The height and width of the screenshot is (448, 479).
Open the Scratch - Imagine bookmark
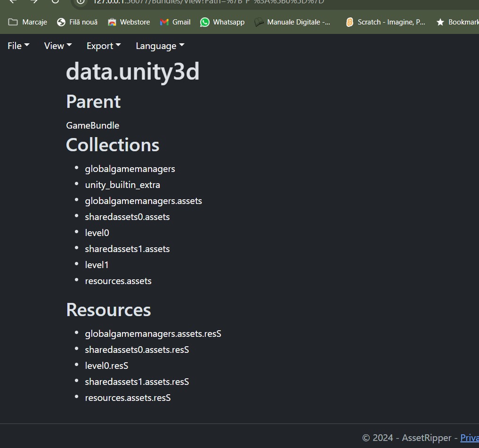[386, 22]
